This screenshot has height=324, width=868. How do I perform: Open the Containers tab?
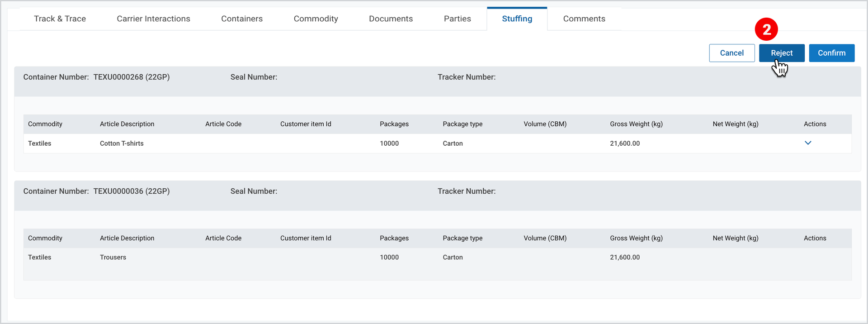(242, 19)
